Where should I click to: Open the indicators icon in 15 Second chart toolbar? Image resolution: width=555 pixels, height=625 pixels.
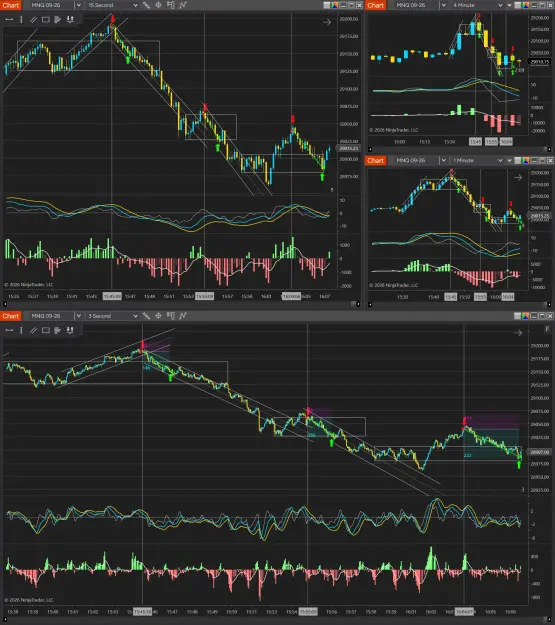[x=183, y=5]
